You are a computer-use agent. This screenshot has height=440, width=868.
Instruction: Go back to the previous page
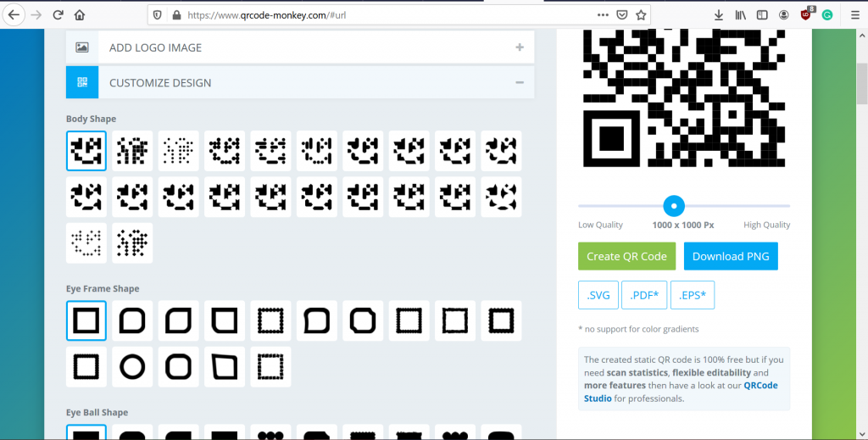[x=14, y=15]
